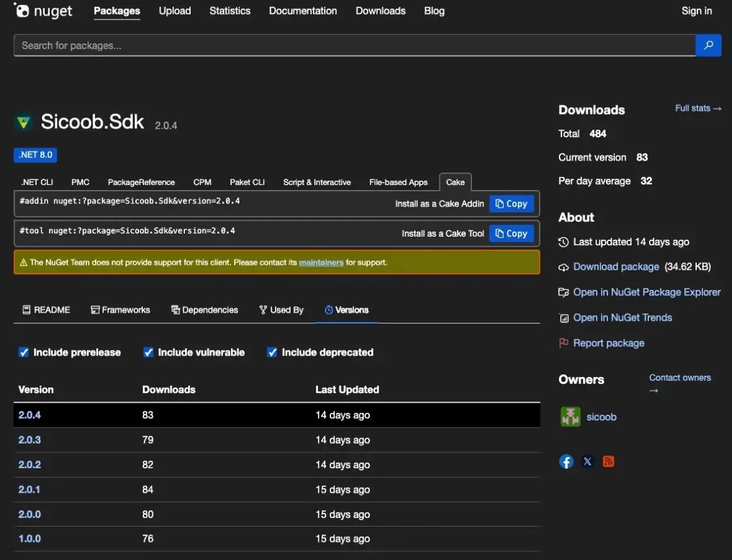Click the sicoob owner avatar
732x560 pixels.
(570, 417)
